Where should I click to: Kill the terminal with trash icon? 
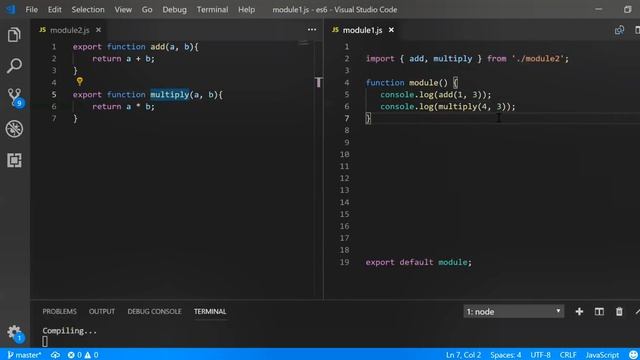pos(619,311)
